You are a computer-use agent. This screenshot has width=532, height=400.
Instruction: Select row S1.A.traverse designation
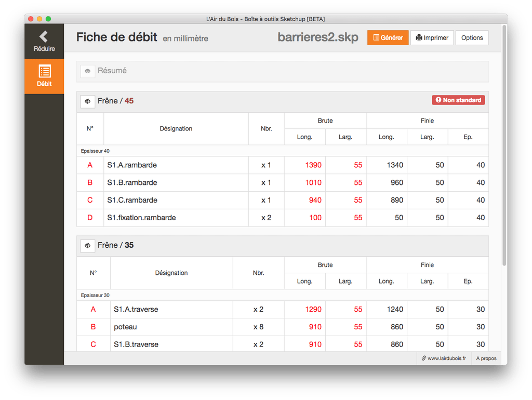click(x=136, y=310)
